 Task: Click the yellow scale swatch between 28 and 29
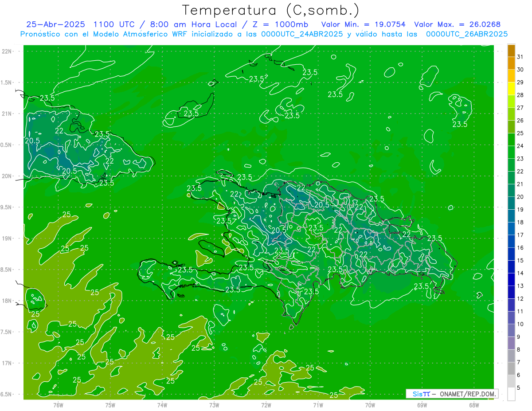coord(511,89)
